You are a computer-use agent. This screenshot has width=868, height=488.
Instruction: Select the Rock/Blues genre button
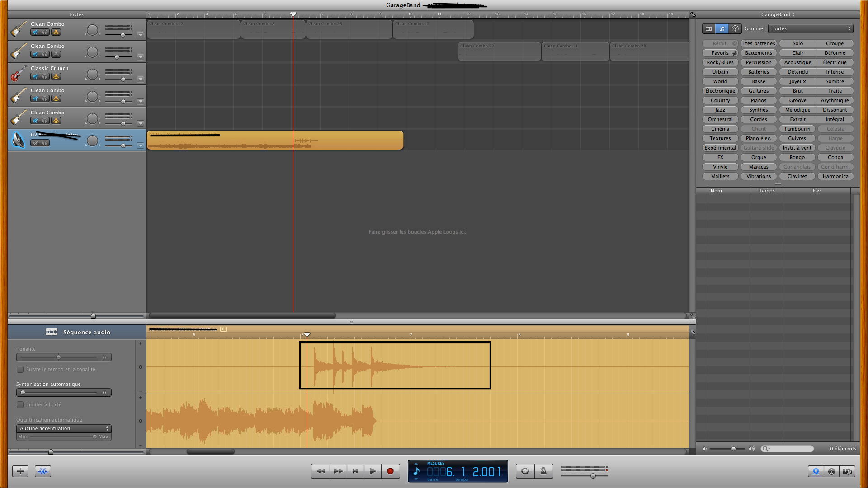[720, 62]
